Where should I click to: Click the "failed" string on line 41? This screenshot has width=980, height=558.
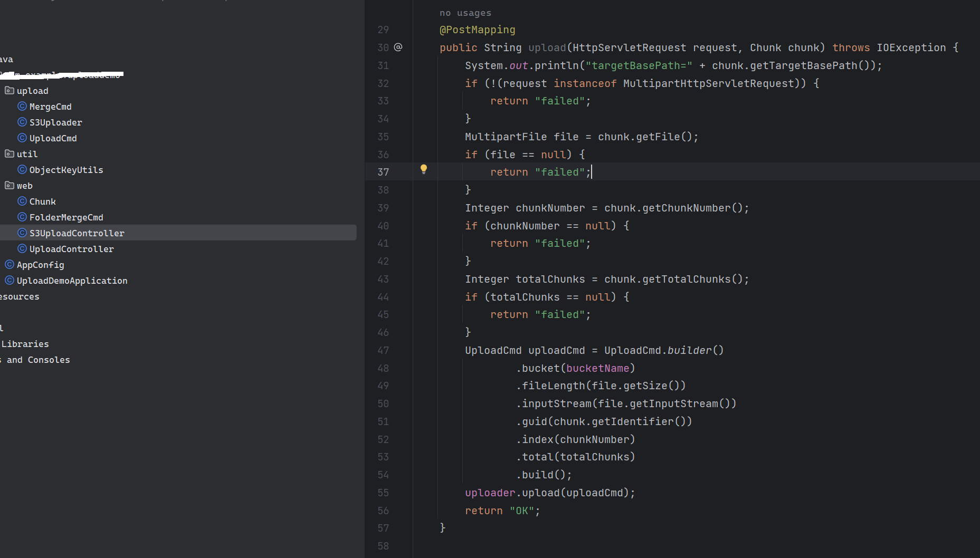[560, 243]
